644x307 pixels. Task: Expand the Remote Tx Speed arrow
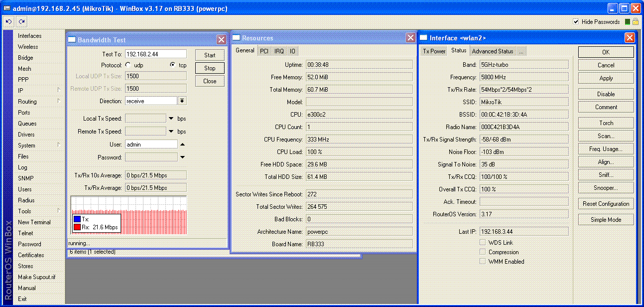(171, 132)
